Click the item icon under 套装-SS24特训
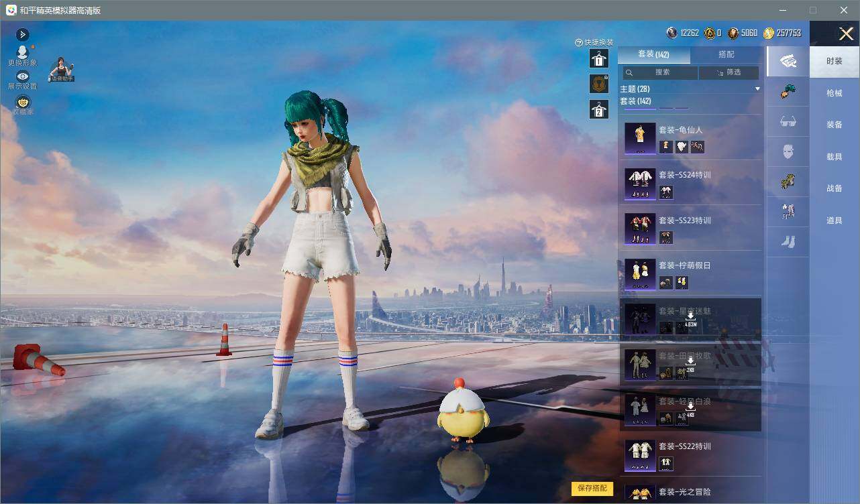 [x=666, y=192]
